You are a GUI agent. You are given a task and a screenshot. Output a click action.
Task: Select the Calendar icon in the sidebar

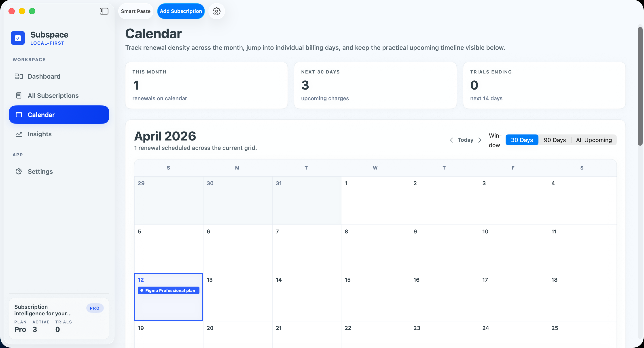[x=19, y=115]
